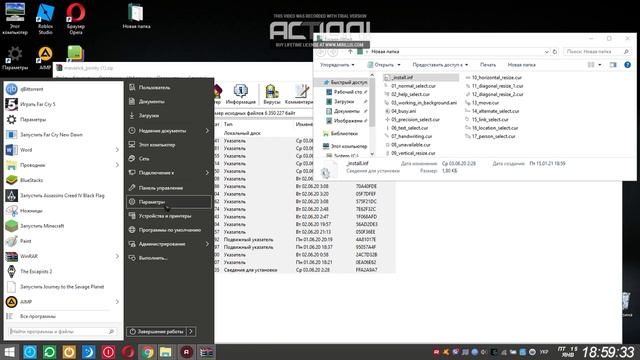Open Библиотеки in Explorer sidebar
Viewport: 640px width, 360px height.
pyautogui.click(x=340, y=133)
